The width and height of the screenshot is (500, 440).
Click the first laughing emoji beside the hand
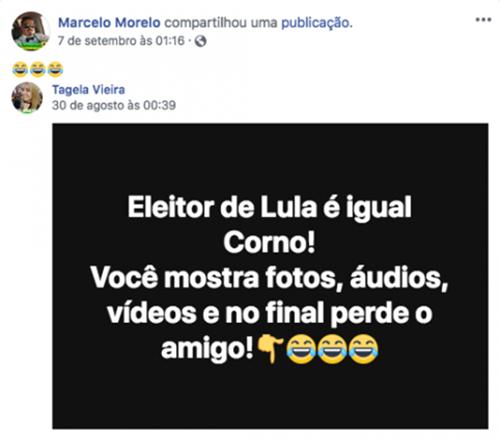coord(301,349)
